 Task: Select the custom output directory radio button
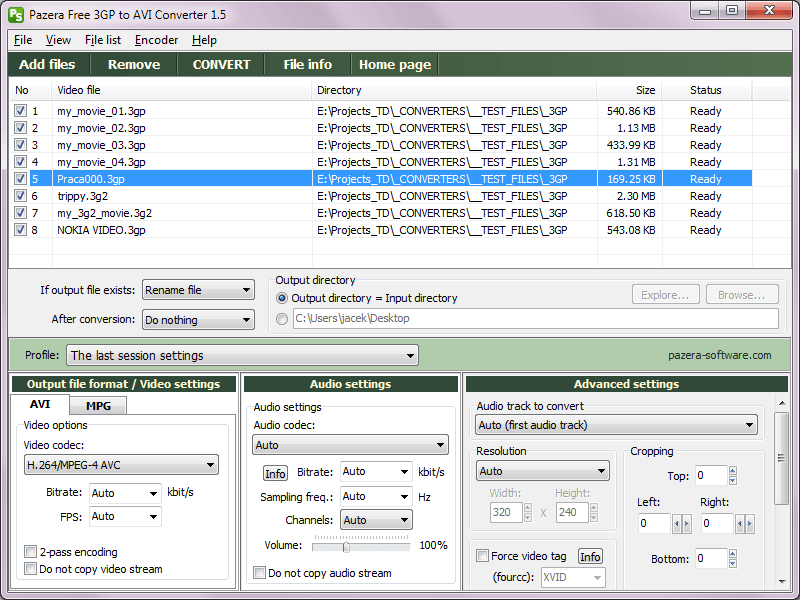[x=282, y=318]
